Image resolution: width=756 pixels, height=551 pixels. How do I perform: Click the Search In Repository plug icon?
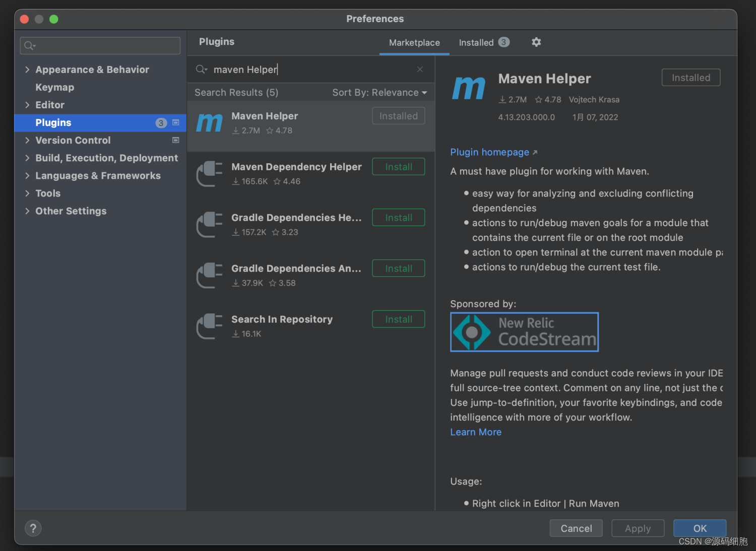(209, 326)
